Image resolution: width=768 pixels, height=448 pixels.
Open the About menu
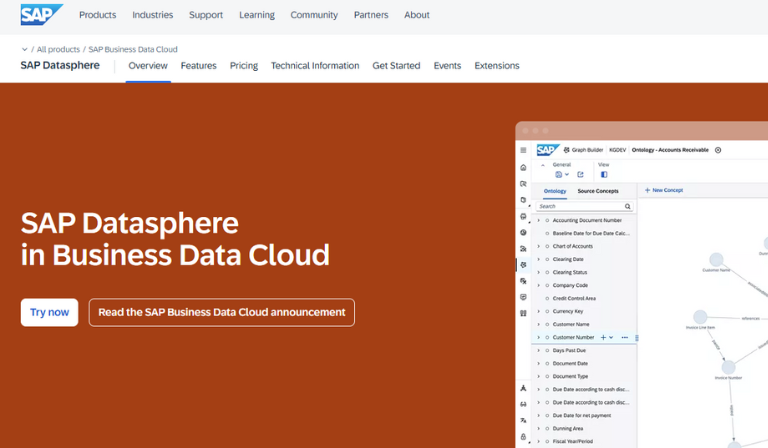coord(417,15)
